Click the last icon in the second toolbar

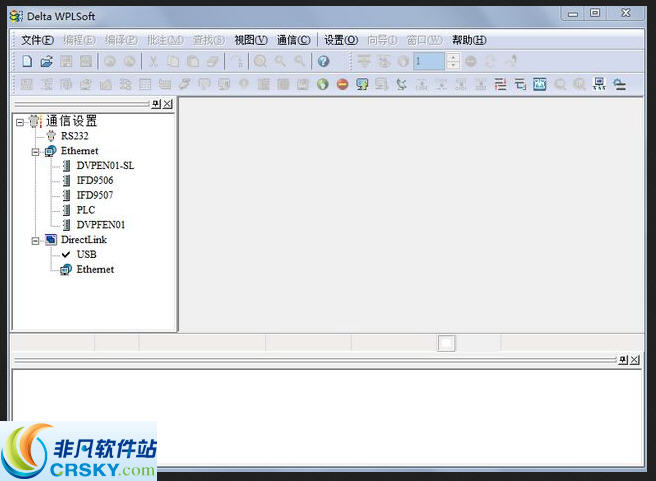[x=619, y=84]
